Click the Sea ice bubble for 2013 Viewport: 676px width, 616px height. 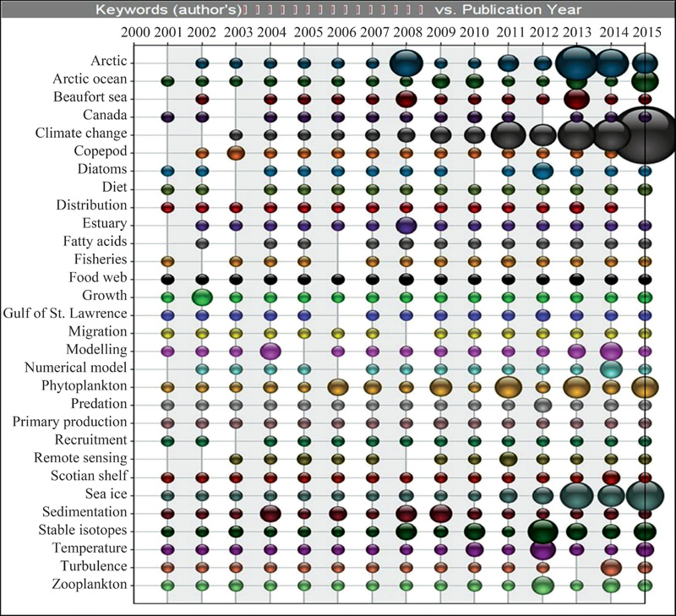pyautogui.click(x=577, y=496)
